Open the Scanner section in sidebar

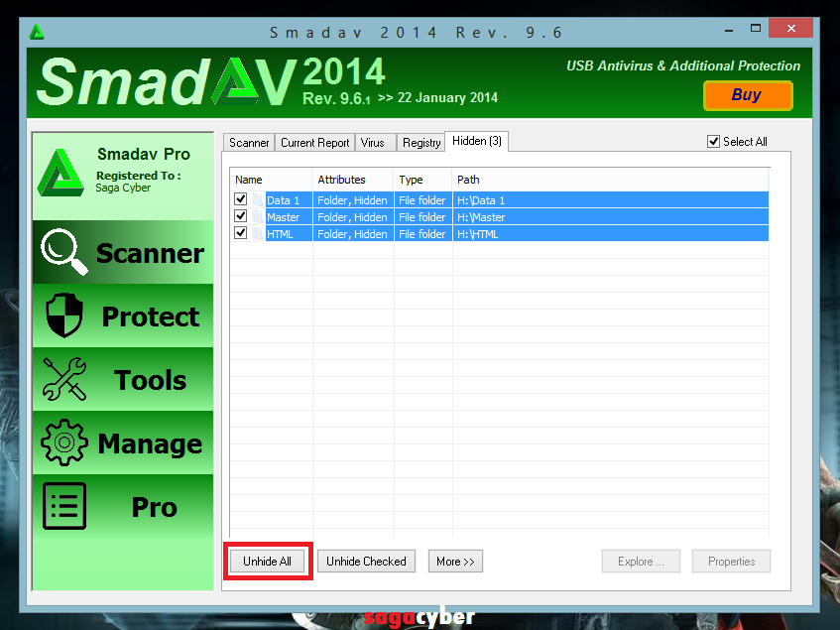tap(123, 252)
